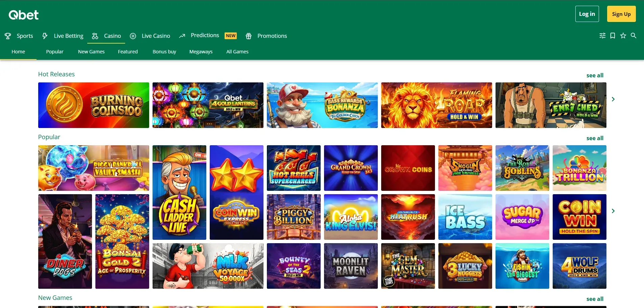Click the Casino cherries icon
This screenshot has height=308, width=644.
[95, 36]
